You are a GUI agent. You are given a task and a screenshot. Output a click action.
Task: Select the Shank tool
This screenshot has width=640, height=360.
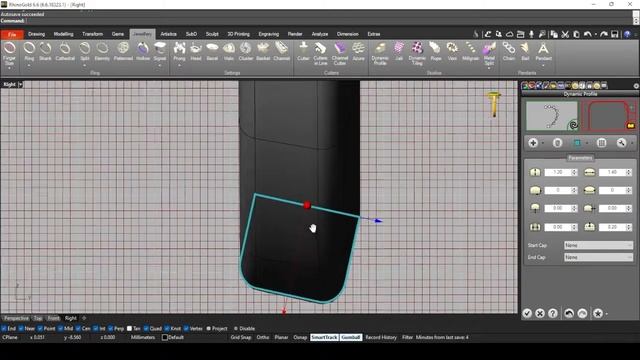point(45,52)
